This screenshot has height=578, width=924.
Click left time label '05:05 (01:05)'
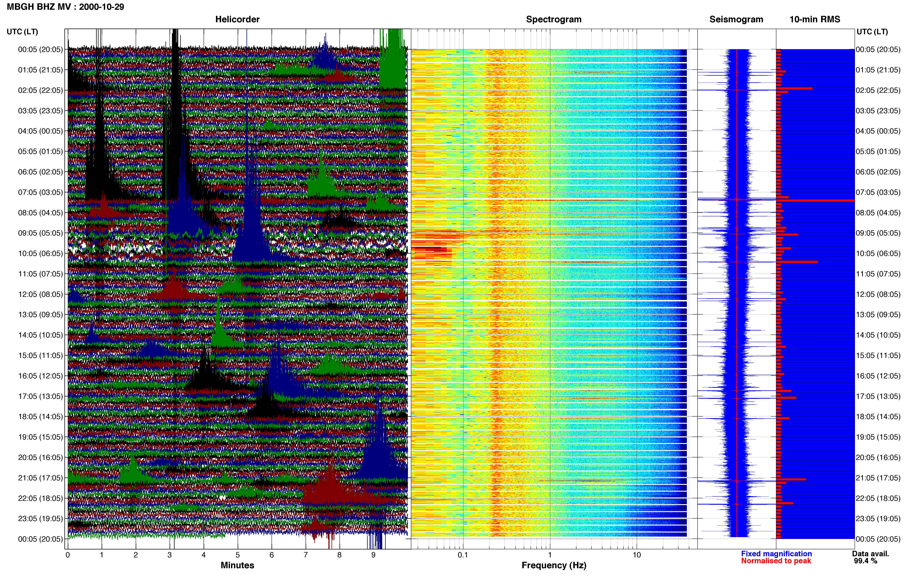tap(41, 151)
